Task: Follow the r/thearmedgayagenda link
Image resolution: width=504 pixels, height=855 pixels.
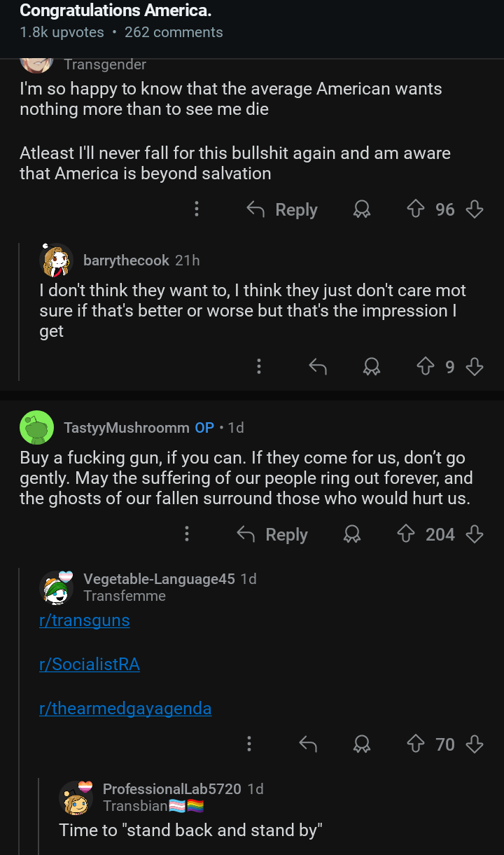Action: [125, 708]
